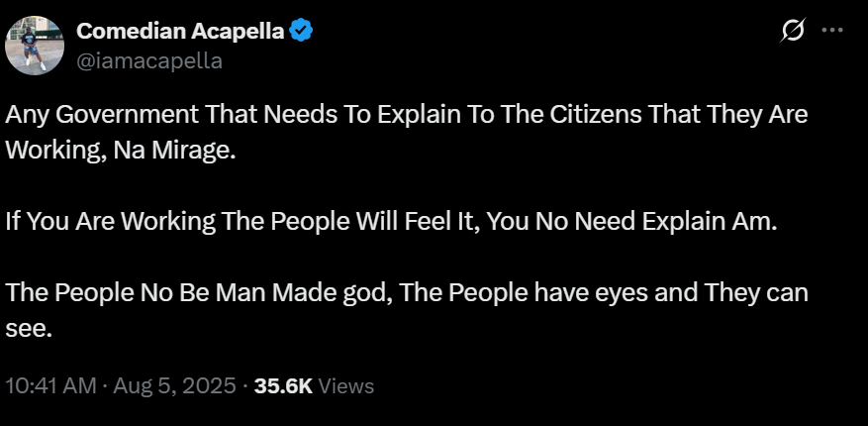Click the display name Comedian Acapella
The height and width of the screenshot is (426, 868).
[x=181, y=31]
